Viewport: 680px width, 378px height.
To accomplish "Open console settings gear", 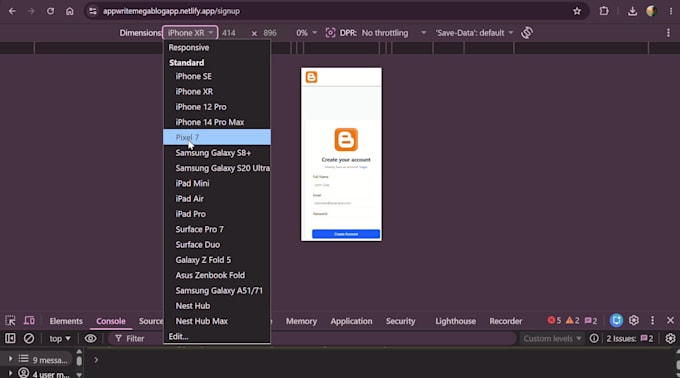I will pyautogui.click(x=670, y=338).
